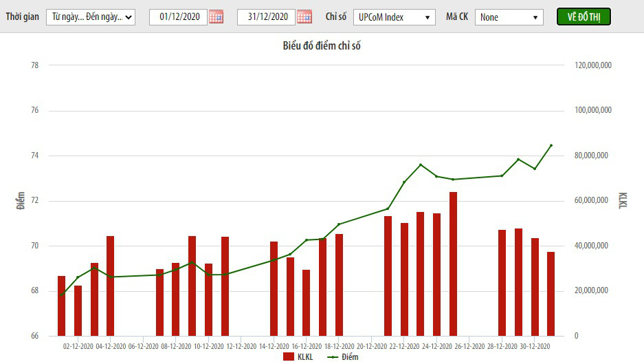The width and height of the screenshot is (644, 362).
Task: Toggle Điểm series in chart legend
Action: click(x=342, y=356)
